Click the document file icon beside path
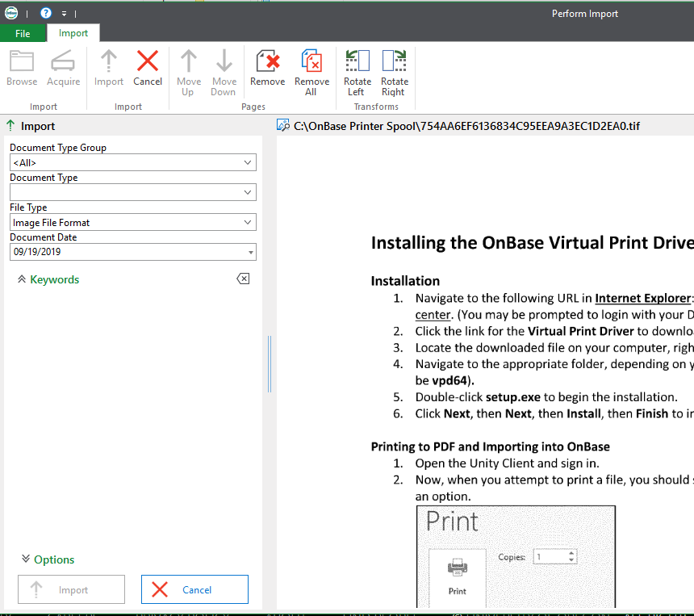Image resolution: width=694 pixels, height=616 pixels. pyautogui.click(x=282, y=125)
